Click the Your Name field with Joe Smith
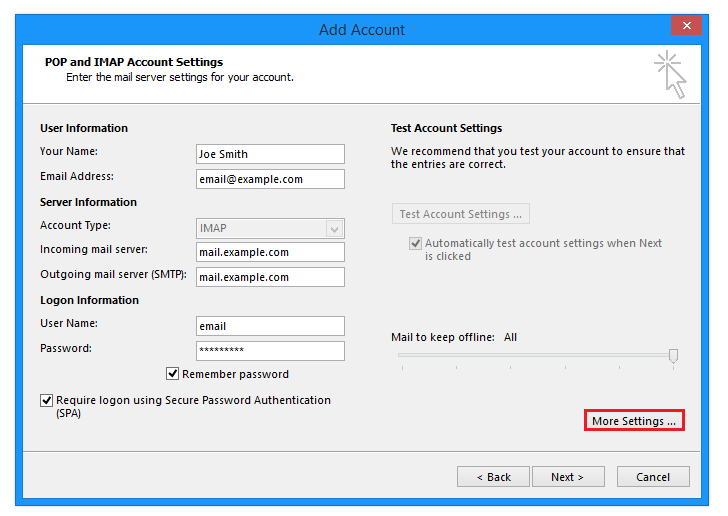Viewport: 728px width, 516px height. pyautogui.click(x=270, y=154)
